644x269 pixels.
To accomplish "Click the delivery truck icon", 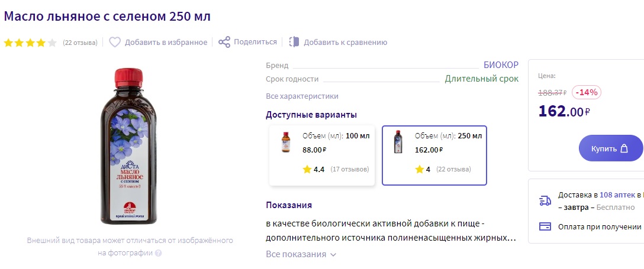I will 545,200.
